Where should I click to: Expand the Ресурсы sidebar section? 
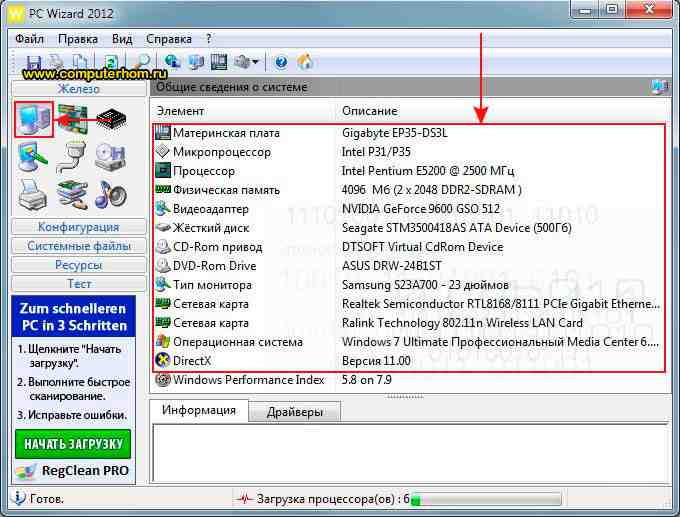(x=78, y=265)
